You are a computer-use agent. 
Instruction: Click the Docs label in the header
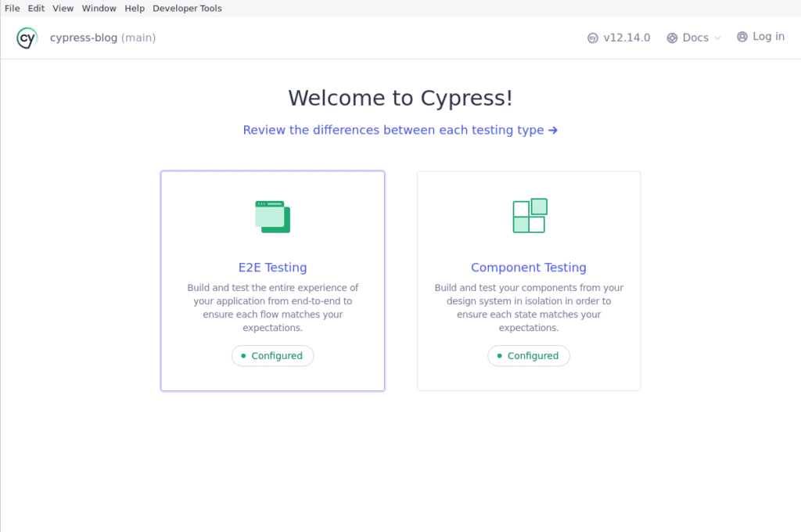point(695,38)
